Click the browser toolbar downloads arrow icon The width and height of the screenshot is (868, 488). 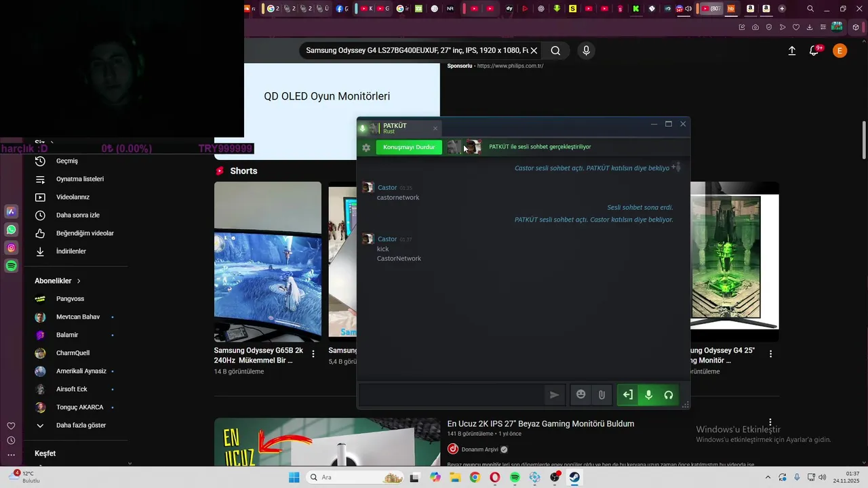pyautogui.click(x=810, y=27)
